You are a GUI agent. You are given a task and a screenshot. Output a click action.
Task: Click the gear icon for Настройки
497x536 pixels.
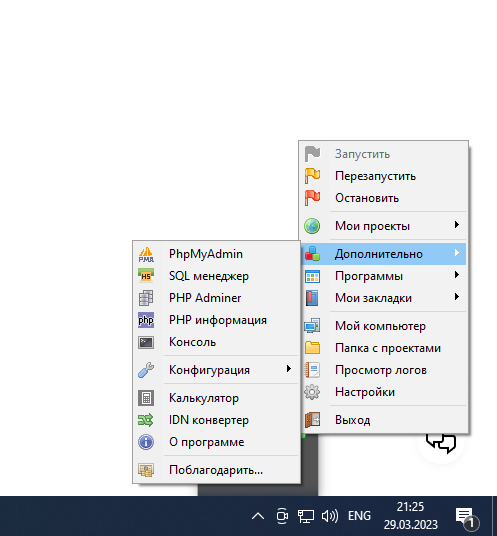(x=312, y=392)
